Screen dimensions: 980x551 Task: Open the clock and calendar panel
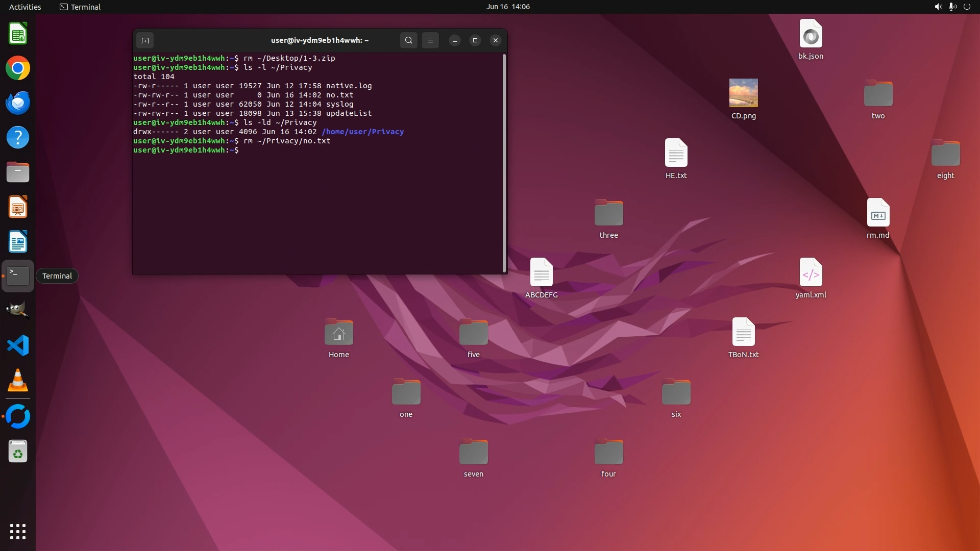[x=507, y=7]
